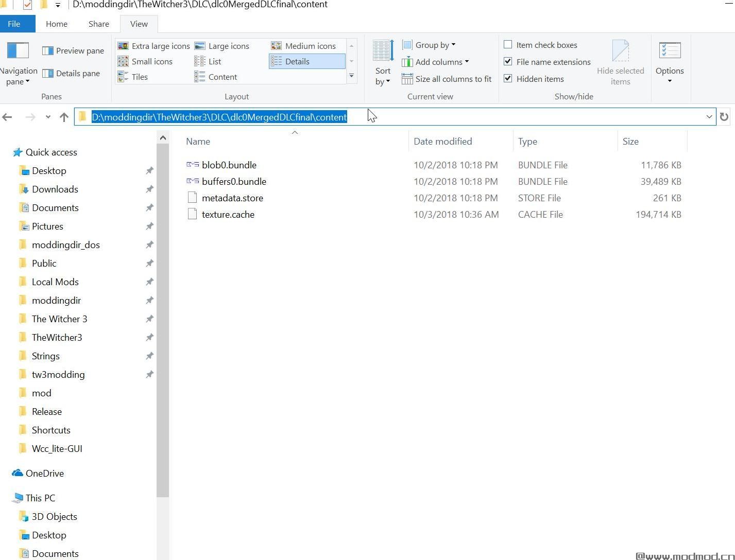The height and width of the screenshot is (560, 735).
Task: Select the metadata.store file
Action: pos(225,198)
